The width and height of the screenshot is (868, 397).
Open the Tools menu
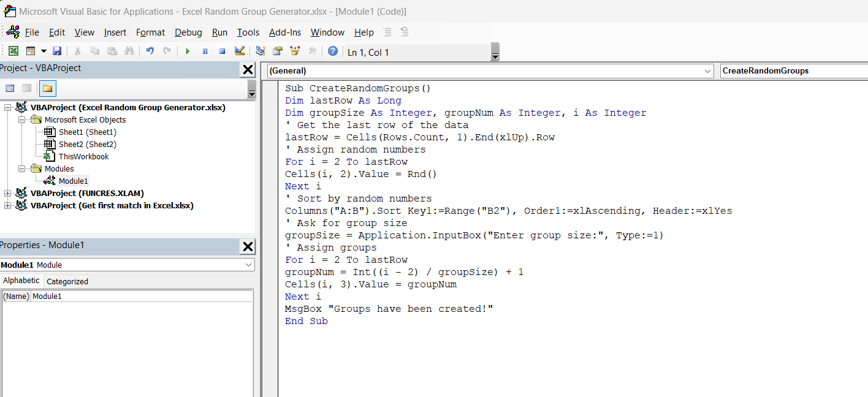click(x=248, y=32)
